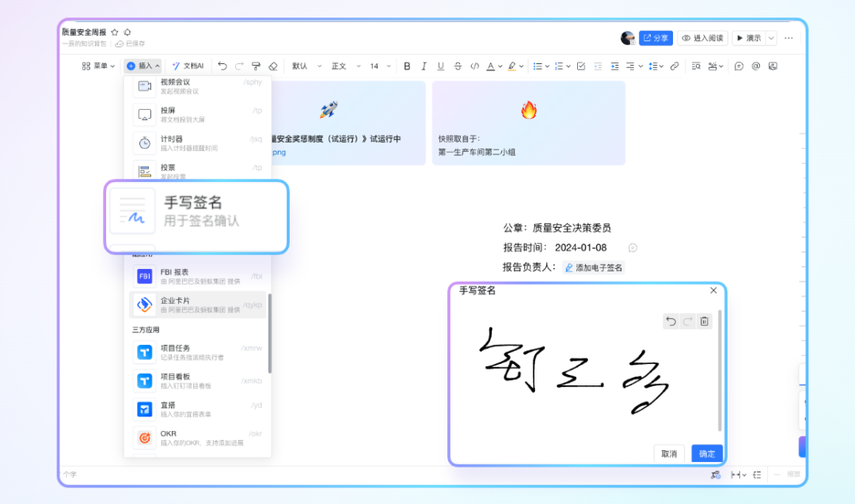Enter reading mode with 进入阅读
The image size is (855, 504).
pos(702,38)
